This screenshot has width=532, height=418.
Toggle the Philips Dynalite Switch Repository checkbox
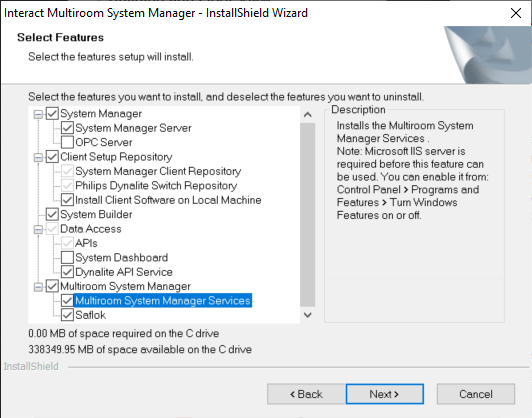pyautogui.click(x=67, y=186)
